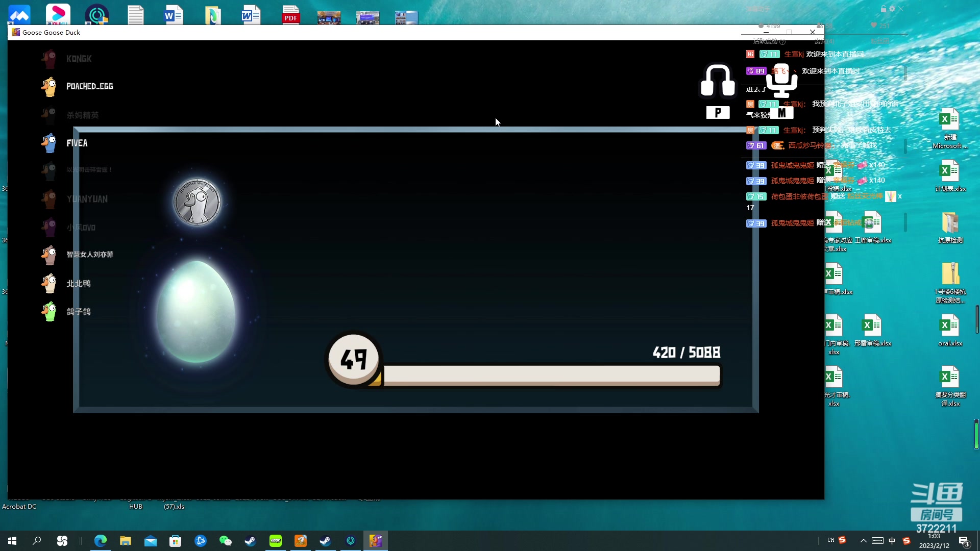Screen dimensions: 980x551
Task: Open taskbar Search
Action: (x=37, y=541)
